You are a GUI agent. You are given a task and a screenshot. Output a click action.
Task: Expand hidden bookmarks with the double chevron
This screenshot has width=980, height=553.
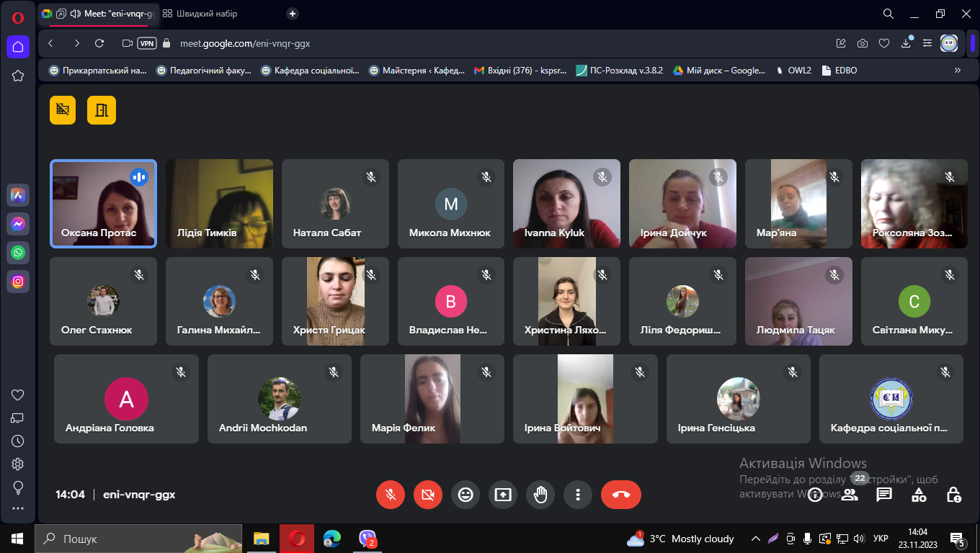point(957,71)
